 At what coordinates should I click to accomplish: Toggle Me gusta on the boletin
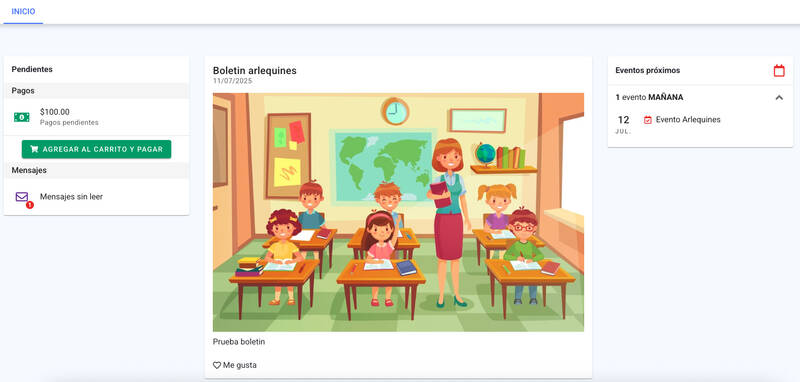click(x=235, y=365)
